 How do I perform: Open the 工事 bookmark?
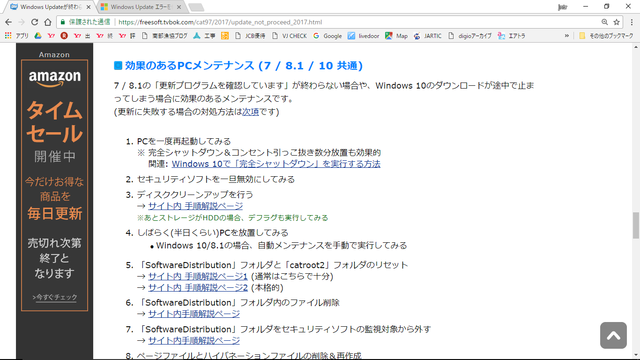204,36
